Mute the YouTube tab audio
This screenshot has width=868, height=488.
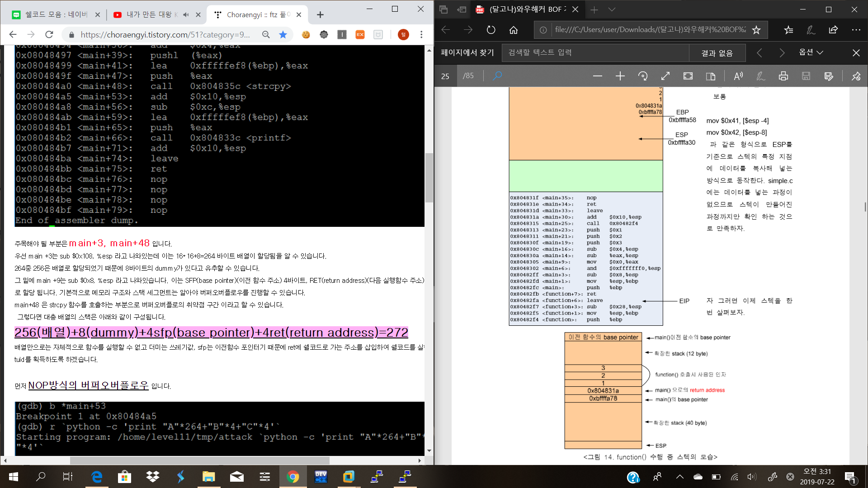tap(186, 15)
